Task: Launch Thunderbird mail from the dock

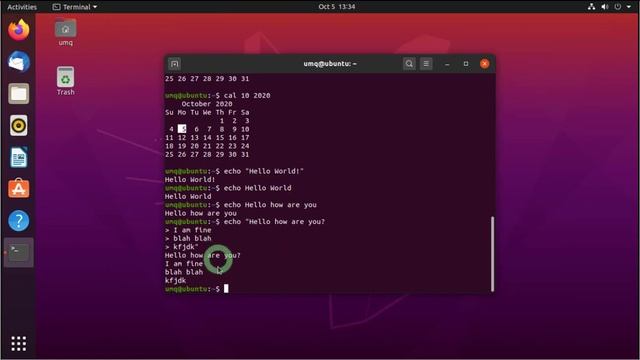Action: 19,62
